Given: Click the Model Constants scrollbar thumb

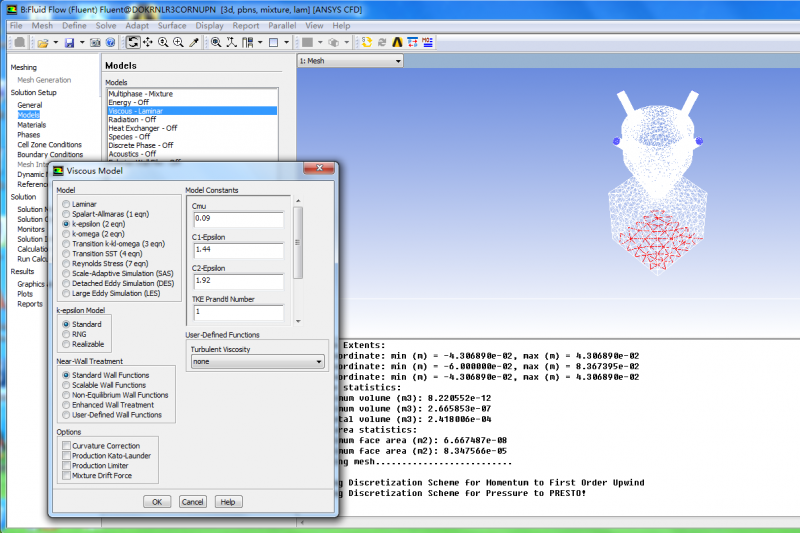Looking at the screenshot, I should 298,242.
